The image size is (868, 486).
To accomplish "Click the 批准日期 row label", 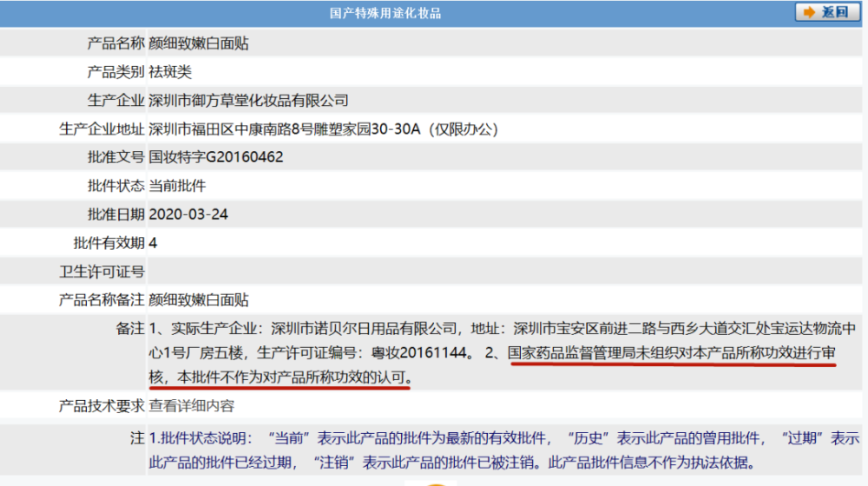I will tap(115, 214).
